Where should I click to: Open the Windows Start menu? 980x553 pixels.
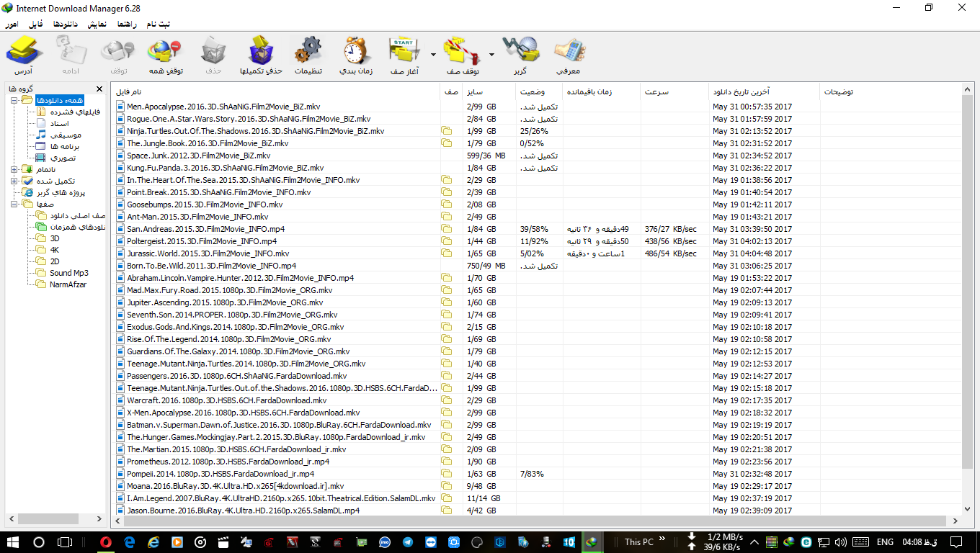click(x=12, y=541)
